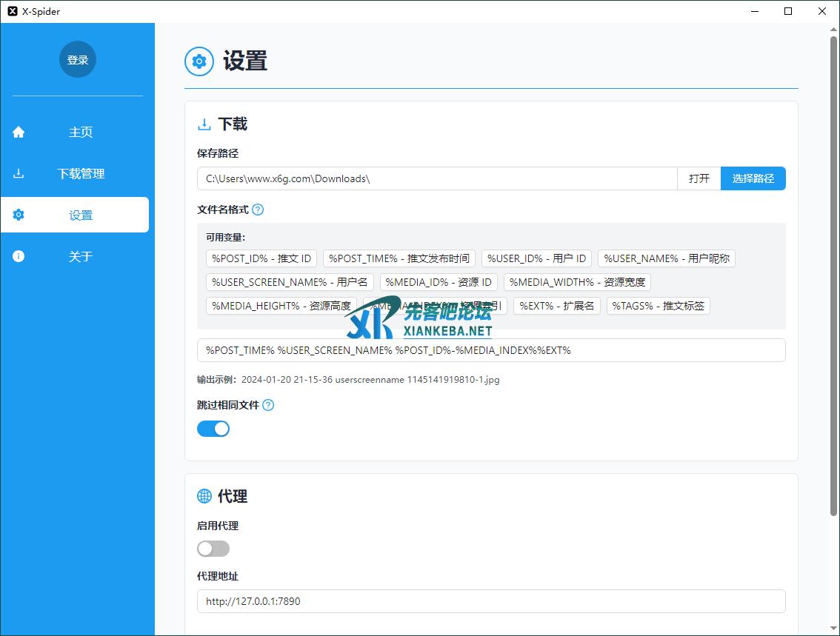Insert the %TAGS% variable tag
840x636 pixels.
pyautogui.click(x=658, y=306)
